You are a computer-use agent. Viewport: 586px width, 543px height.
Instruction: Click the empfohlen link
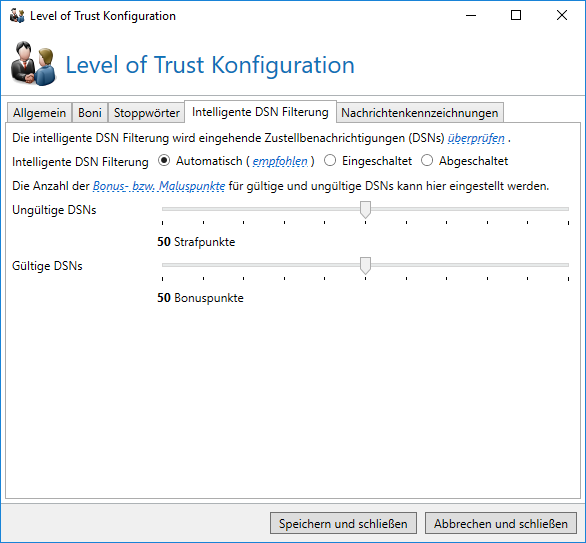(280, 161)
